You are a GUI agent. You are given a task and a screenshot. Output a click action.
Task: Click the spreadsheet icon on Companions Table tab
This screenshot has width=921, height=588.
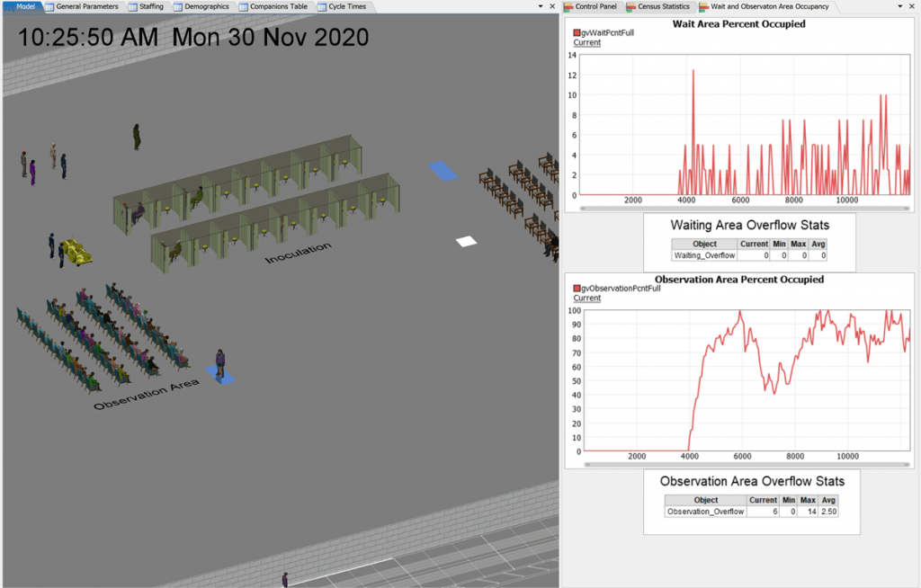pos(242,5)
